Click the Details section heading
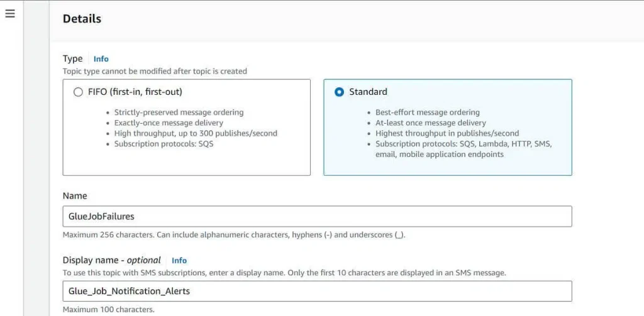This screenshot has height=316, width=644. 82,19
